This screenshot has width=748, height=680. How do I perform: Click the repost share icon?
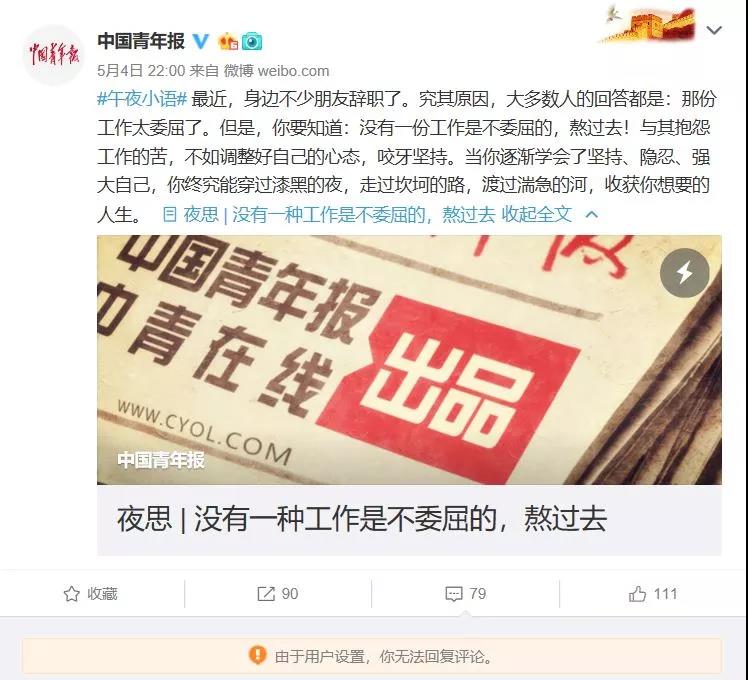coord(266,594)
